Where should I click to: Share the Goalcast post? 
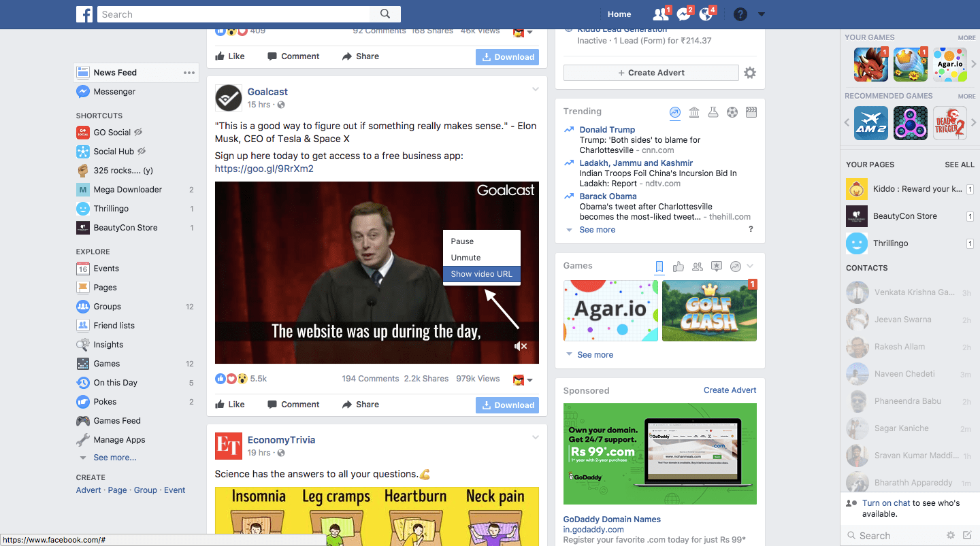(x=361, y=405)
